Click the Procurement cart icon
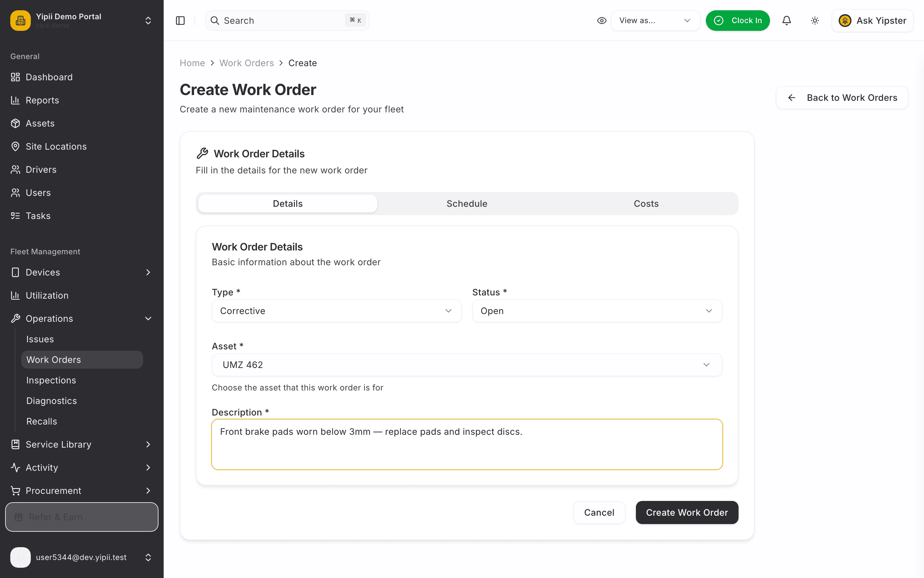Screen dimensions: 924x578 pos(15,491)
